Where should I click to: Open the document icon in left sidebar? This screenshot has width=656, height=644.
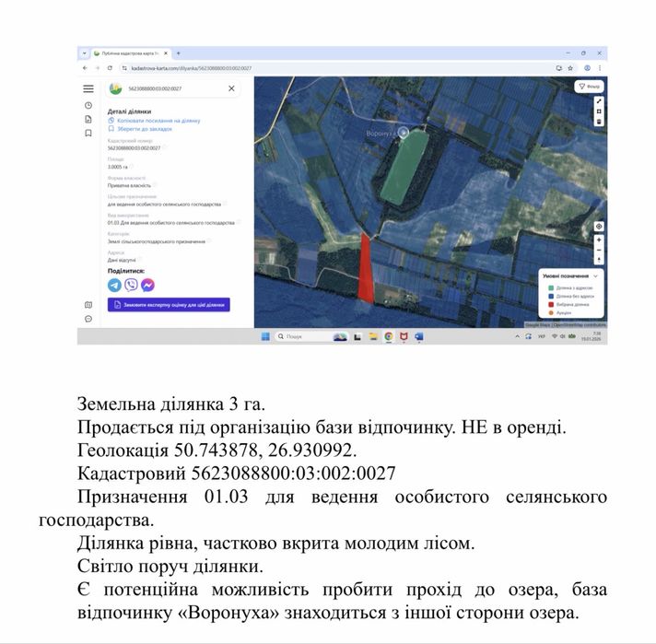click(x=88, y=119)
